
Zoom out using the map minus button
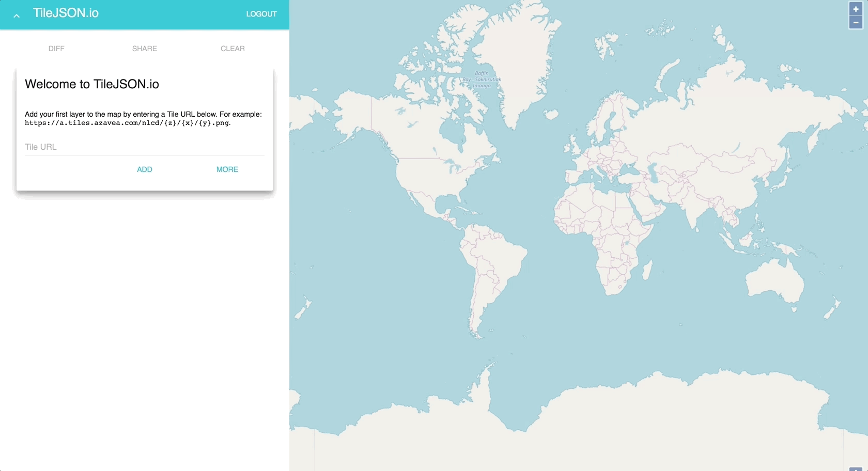click(x=856, y=22)
